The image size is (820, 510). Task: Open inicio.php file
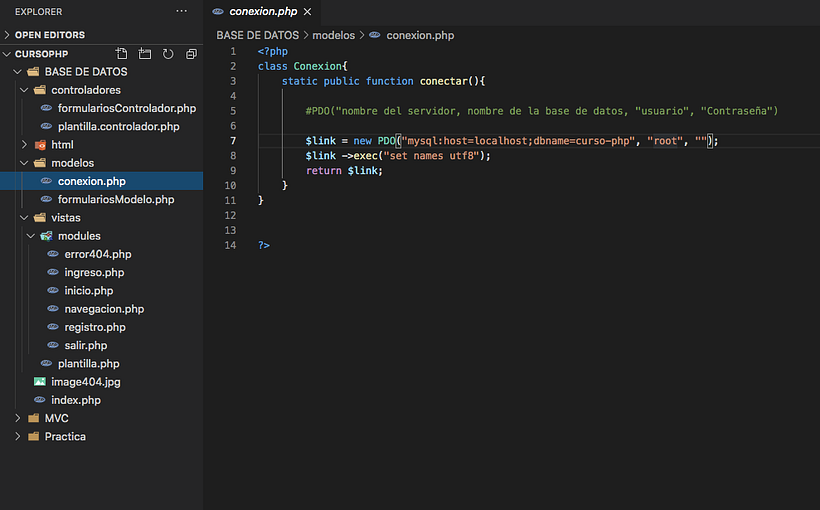101,290
